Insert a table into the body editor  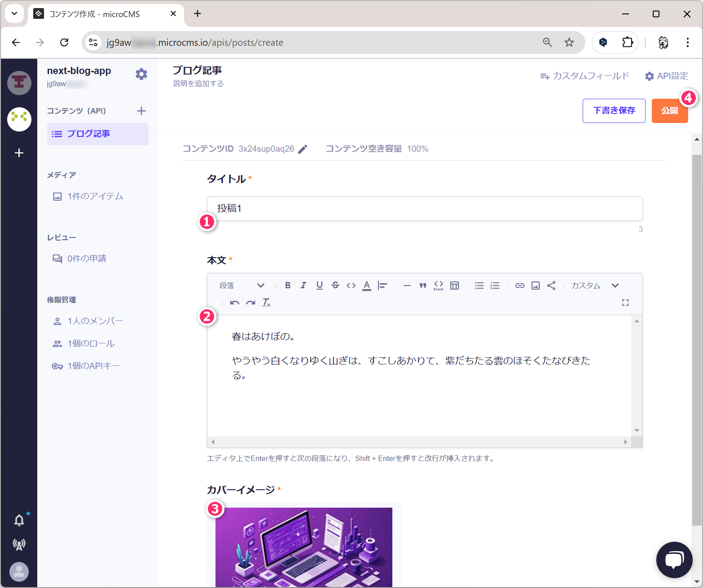click(x=454, y=285)
